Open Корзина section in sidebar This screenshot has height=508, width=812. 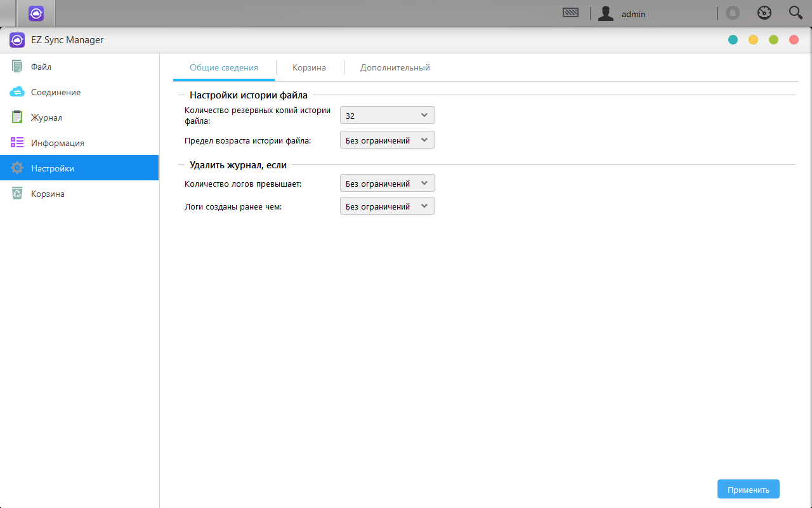tap(79, 194)
